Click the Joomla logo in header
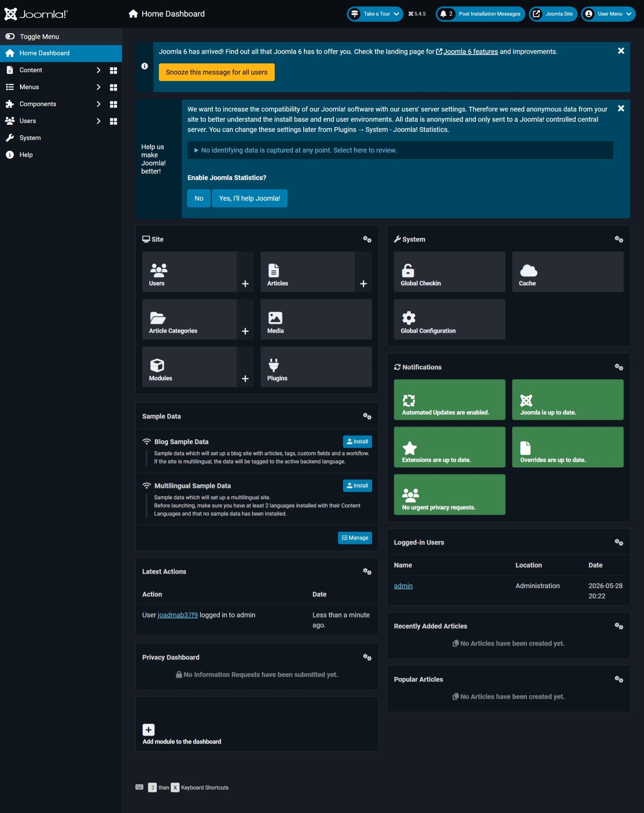 (x=36, y=14)
